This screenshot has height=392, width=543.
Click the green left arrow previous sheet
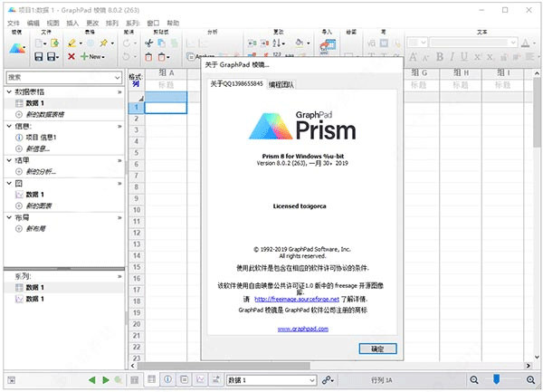click(x=91, y=380)
